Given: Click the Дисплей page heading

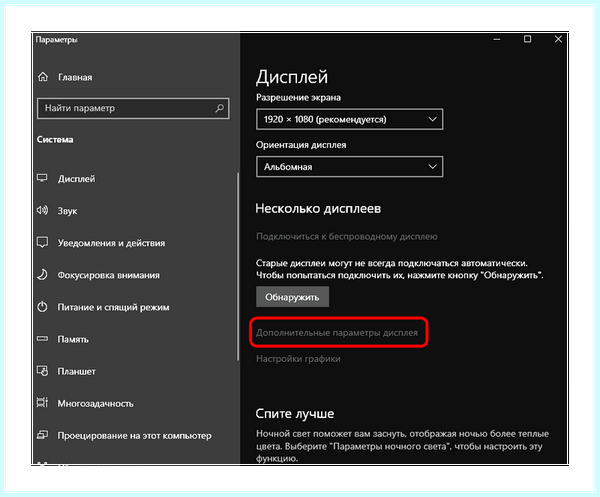Looking at the screenshot, I should pyautogui.click(x=292, y=77).
